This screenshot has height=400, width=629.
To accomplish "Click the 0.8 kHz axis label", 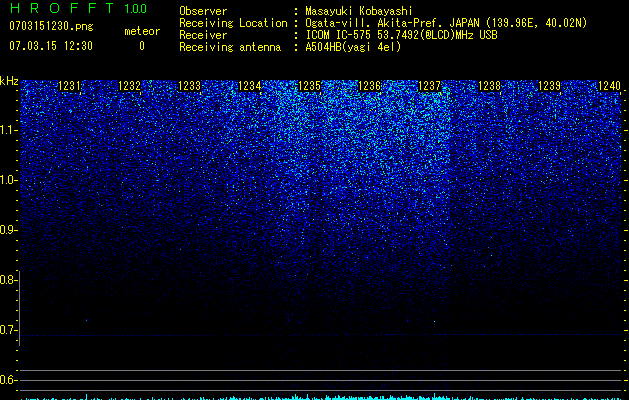I will 7,280.
